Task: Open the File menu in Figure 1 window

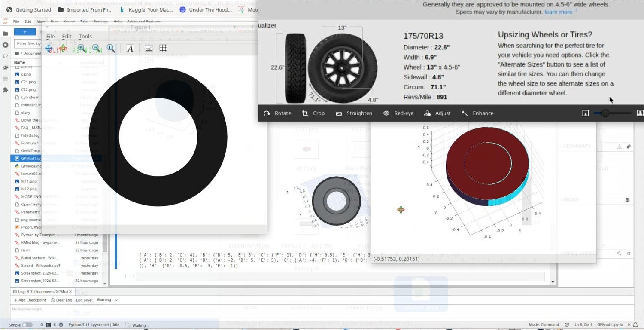Action: pyautogui.click(x=50, y=37)
